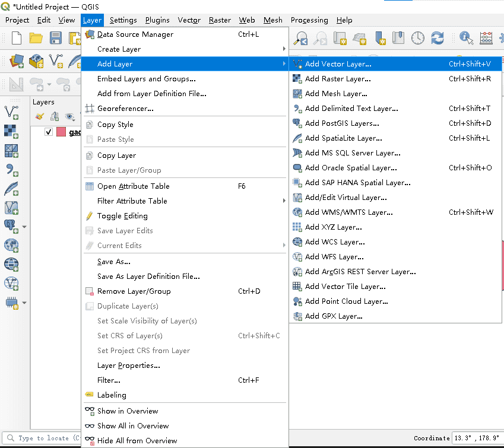
Task: Click the Temporal Controller clock icon
Action: (417, 38)
